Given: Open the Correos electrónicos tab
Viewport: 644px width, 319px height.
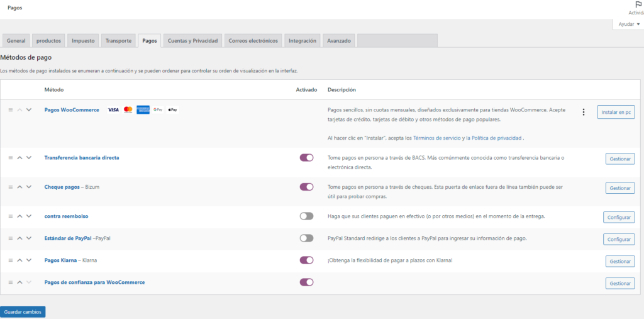Looking at the screenshot, I should [253, 41].
